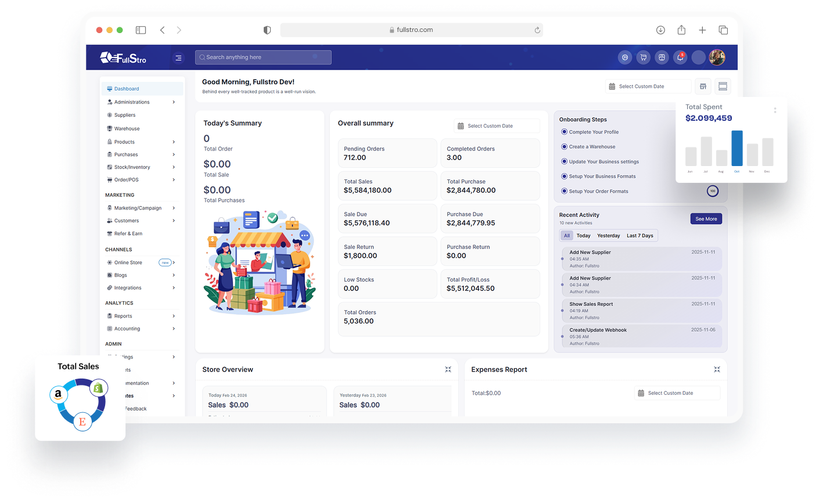Open Overall summary Select Custom Date picker
Image resolution: width=819 pixels, height=504 pixels.
click(x=497, y=126)
